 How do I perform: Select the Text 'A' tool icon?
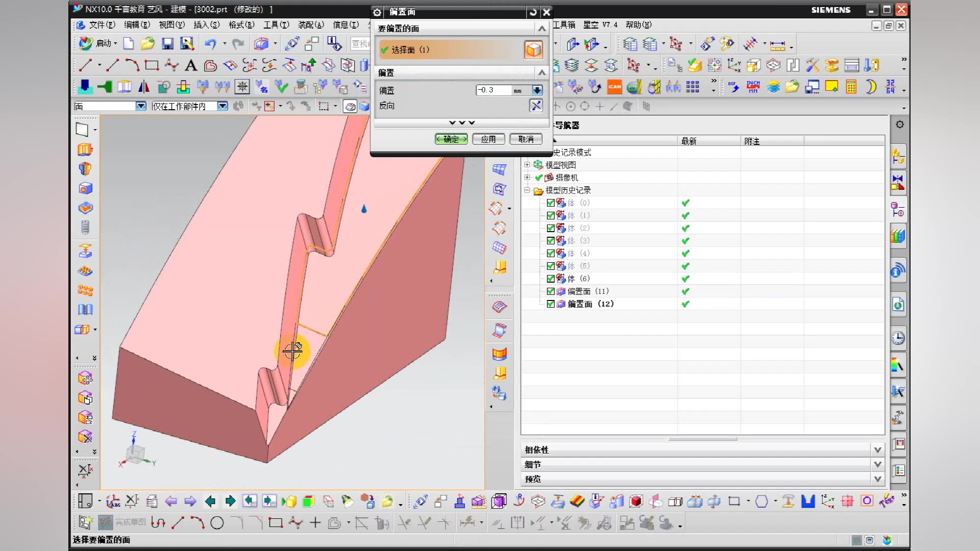coord(190,65)
